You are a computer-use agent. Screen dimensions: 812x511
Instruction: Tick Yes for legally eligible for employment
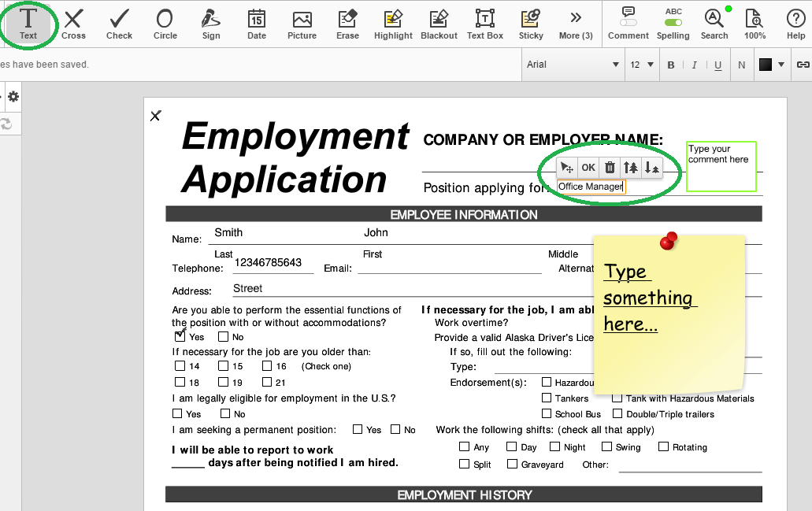(177, 413)
